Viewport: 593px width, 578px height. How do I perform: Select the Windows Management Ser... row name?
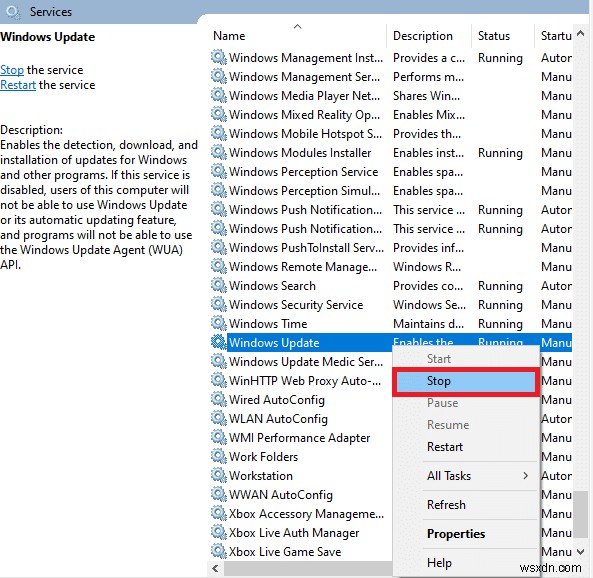(304, 77)
